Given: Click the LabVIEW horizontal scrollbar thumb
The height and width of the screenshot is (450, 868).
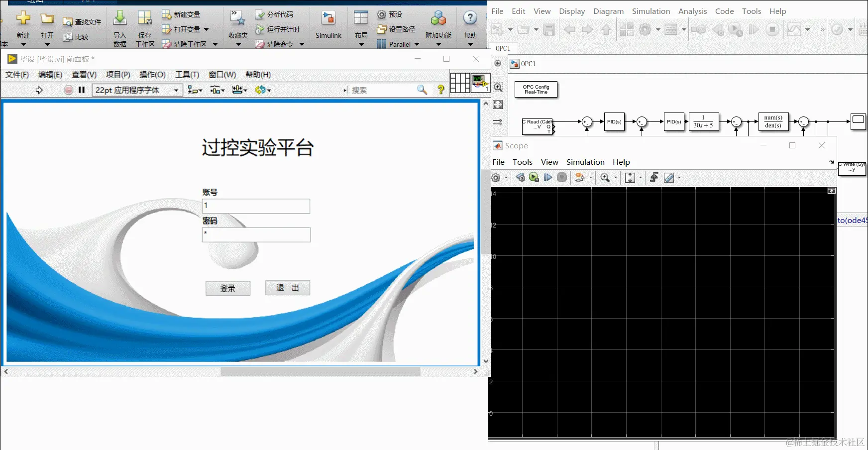Looking at the screenshot, I should pos(320,371).
